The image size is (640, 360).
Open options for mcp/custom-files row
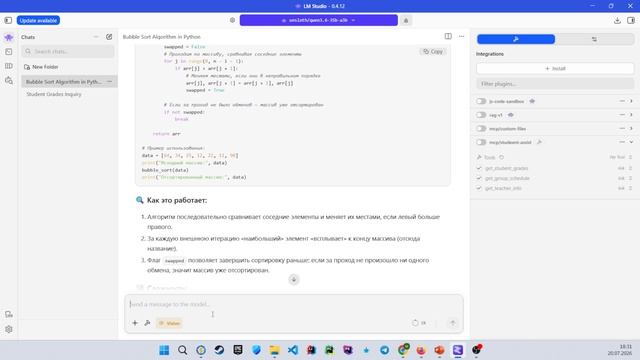click(622, 129)
